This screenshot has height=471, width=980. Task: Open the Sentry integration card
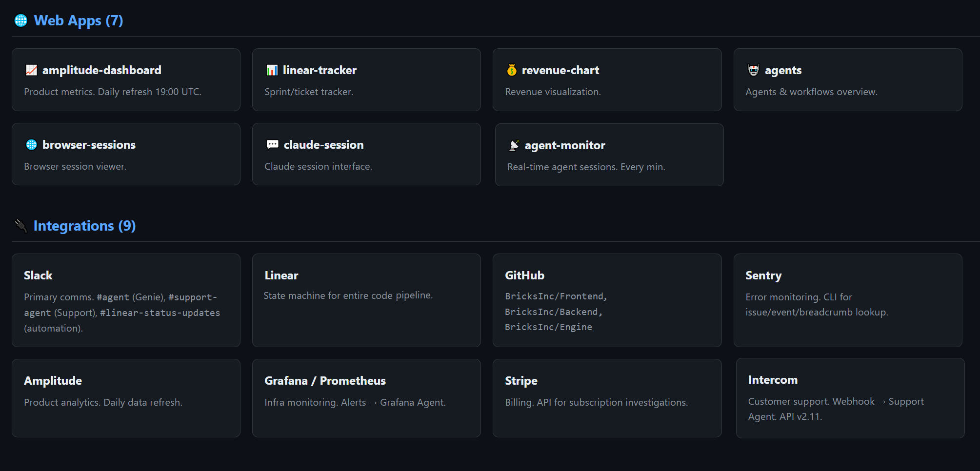(847, 300)
